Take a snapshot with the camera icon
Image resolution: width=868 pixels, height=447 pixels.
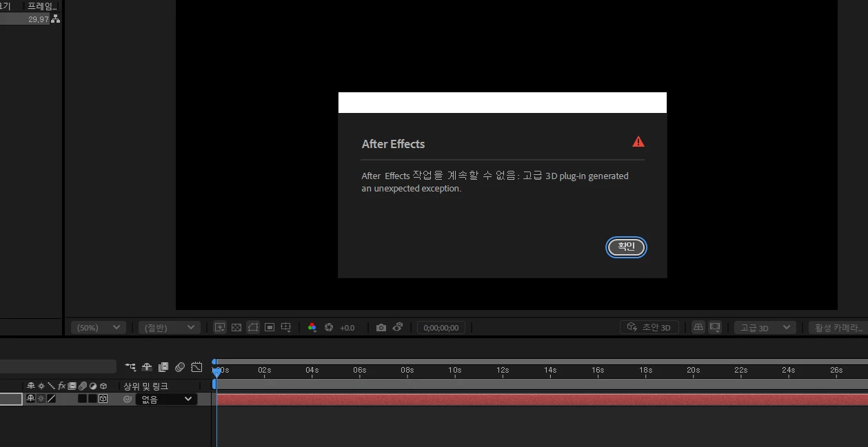pyautogui.click(x=381, y=328)
